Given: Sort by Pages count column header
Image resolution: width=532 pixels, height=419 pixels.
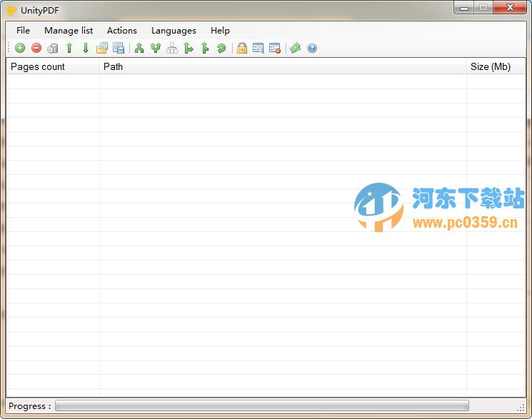Looking at the screenshot, I should tap(53, 66).
